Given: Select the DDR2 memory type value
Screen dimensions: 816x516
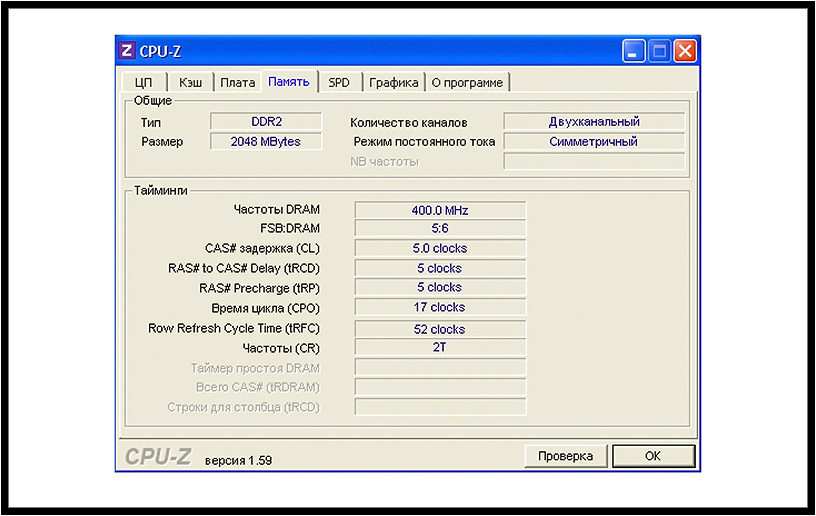Looking at the screenshot, I should pyautogui.click(x=266, y=122).
